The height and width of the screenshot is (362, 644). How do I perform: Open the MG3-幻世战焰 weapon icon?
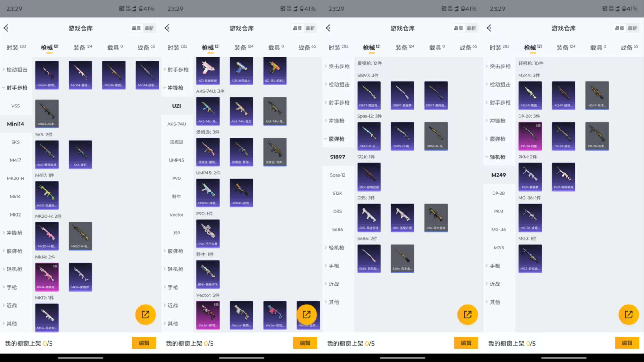click(530, 258)
